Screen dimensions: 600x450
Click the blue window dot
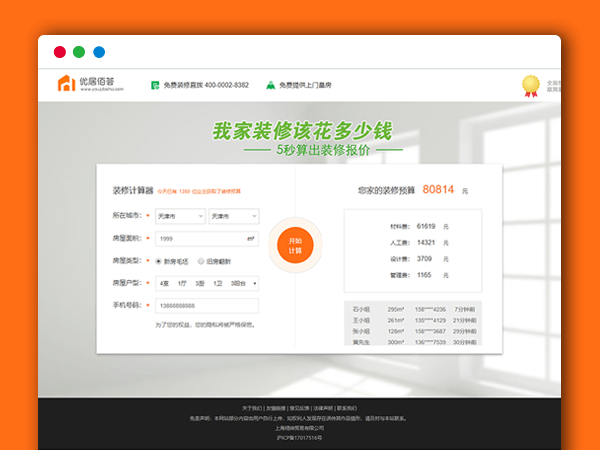[99, 52]
